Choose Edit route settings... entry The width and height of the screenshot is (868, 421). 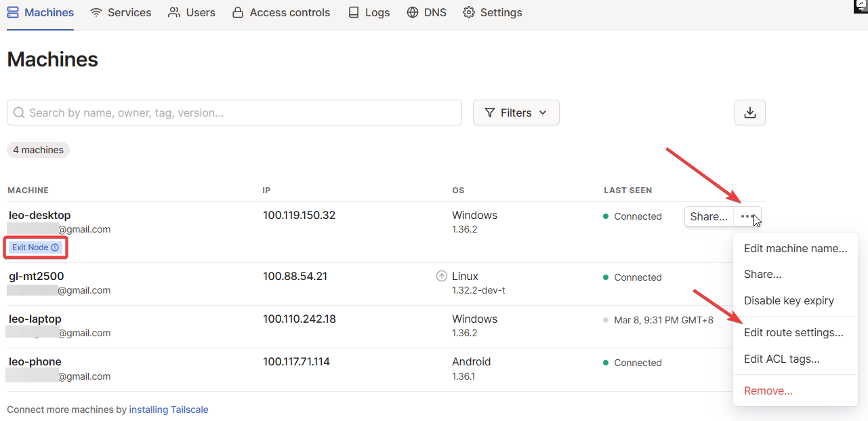coord(795,333)
